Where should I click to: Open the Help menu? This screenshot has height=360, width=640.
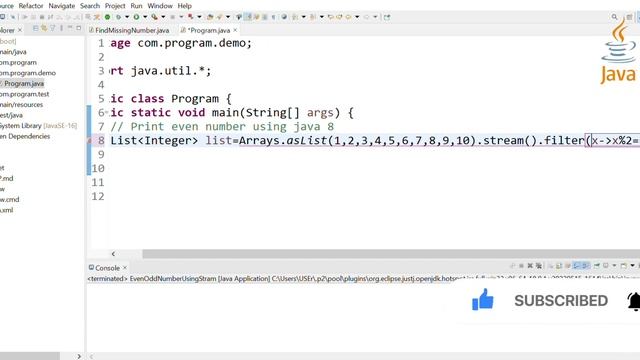coord(184,6)
